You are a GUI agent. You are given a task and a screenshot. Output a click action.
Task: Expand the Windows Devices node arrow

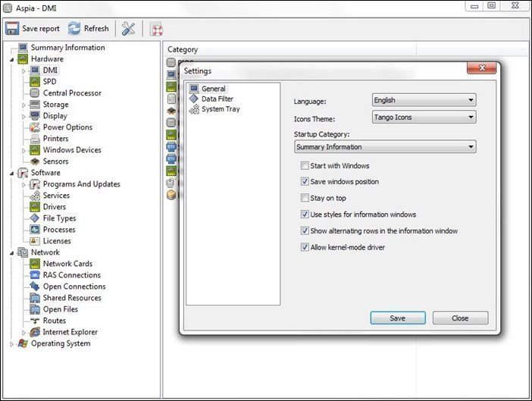[x=23, y=150]
